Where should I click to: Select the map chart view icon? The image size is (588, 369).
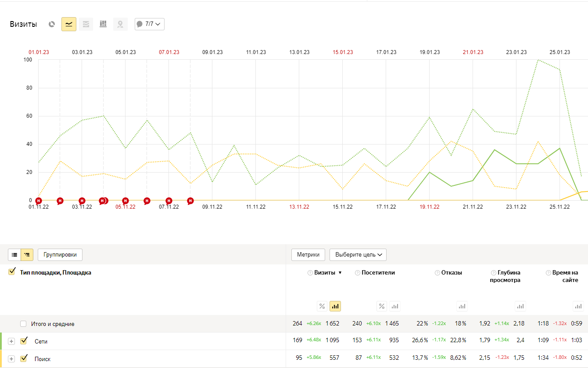[120, 24]
